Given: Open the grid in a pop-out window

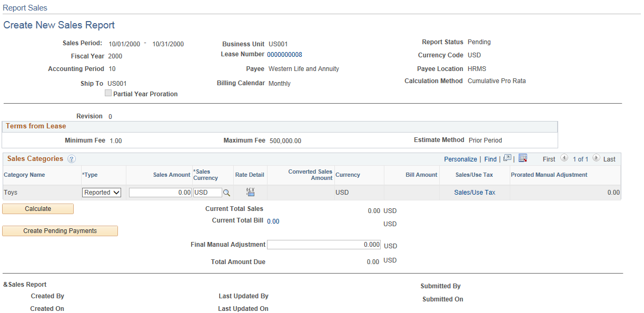Looking at the screenshot, I should point(508,159).
